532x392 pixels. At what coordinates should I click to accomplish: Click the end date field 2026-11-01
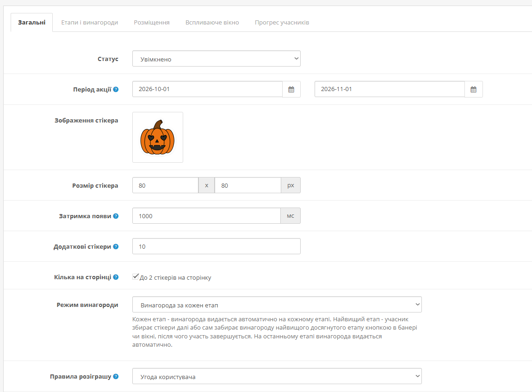tap(390, 89)
